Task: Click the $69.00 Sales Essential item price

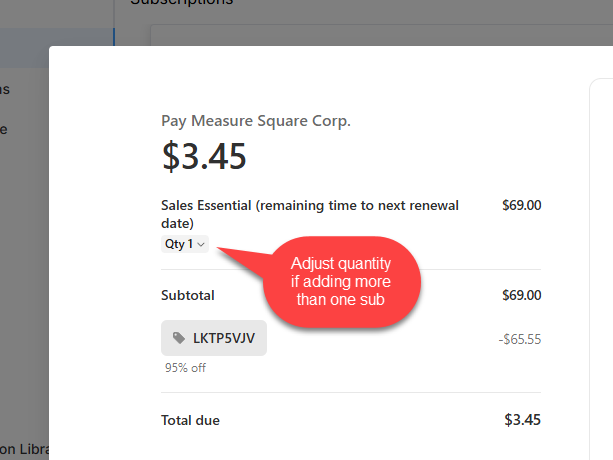Action: click(x=522, y=205)
